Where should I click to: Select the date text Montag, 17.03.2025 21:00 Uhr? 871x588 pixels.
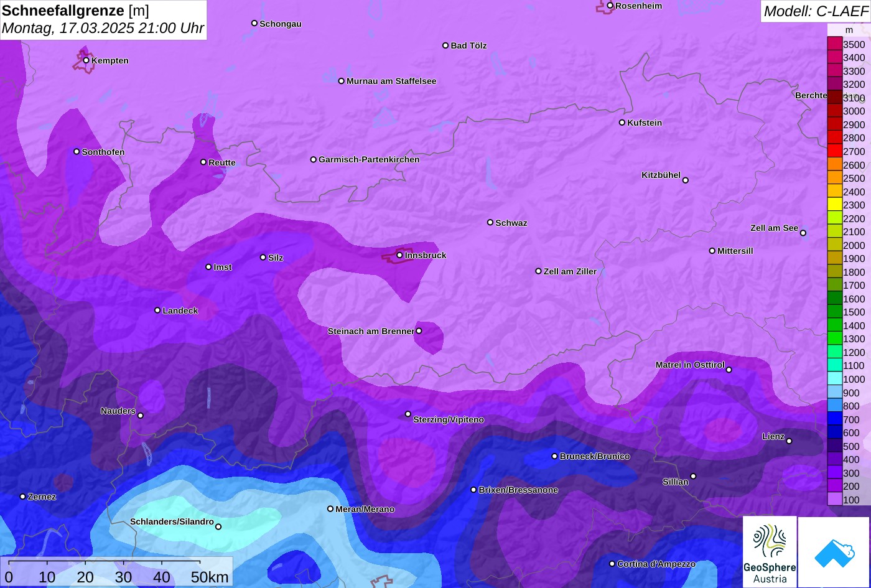click(x=103, y=29)
